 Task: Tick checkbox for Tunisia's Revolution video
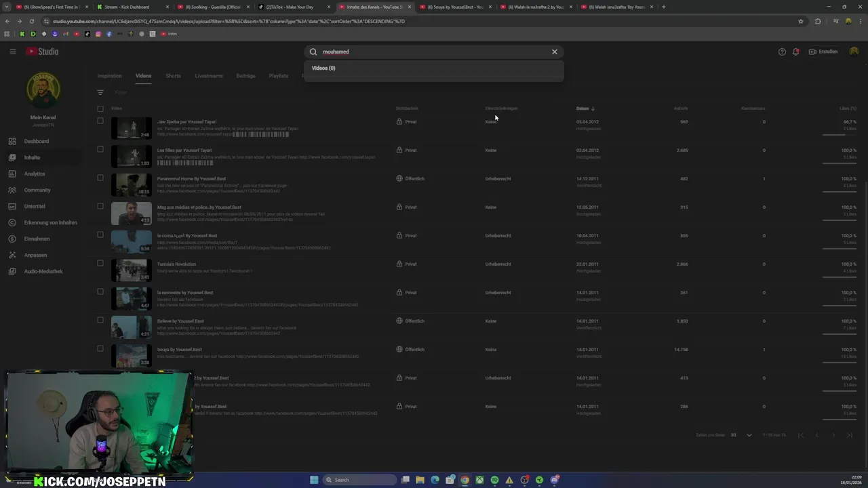(100, 263)
